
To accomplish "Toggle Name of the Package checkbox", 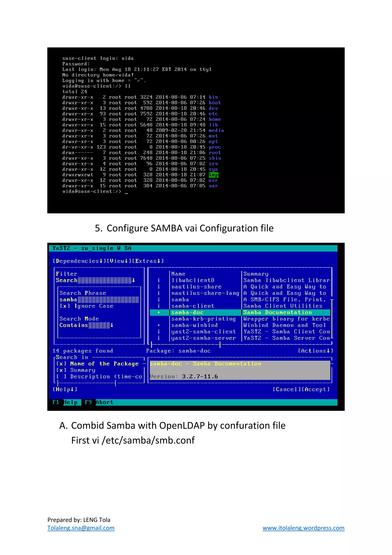I will pyautogui.click(x=97, y=364).
